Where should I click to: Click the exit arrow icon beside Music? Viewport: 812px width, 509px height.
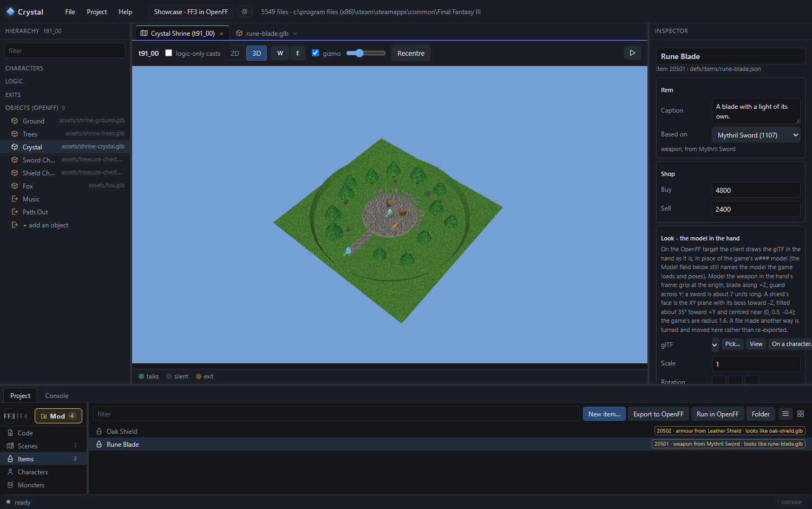15,199
